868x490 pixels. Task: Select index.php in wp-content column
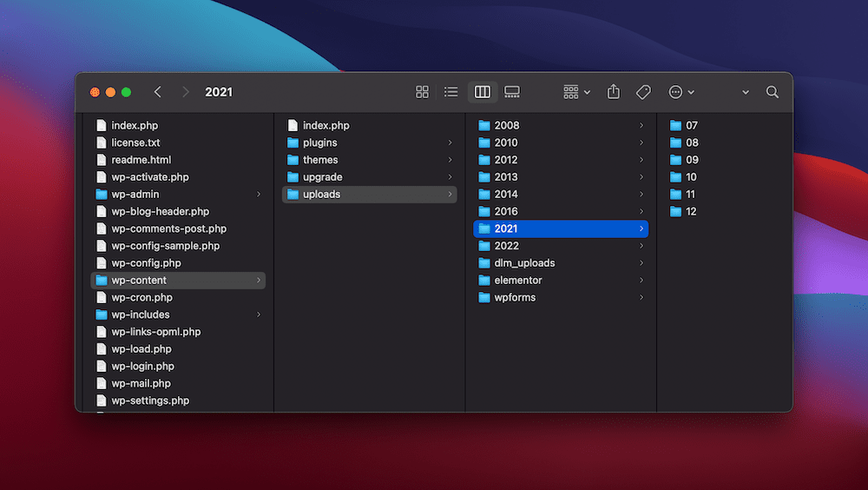(x=369, y=125)
